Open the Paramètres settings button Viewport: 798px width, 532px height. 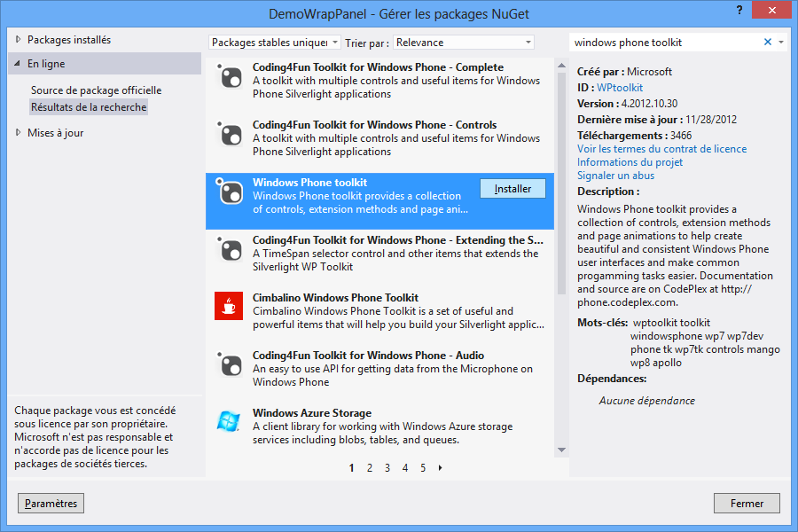pyautogui.click(x=51, y=504)
